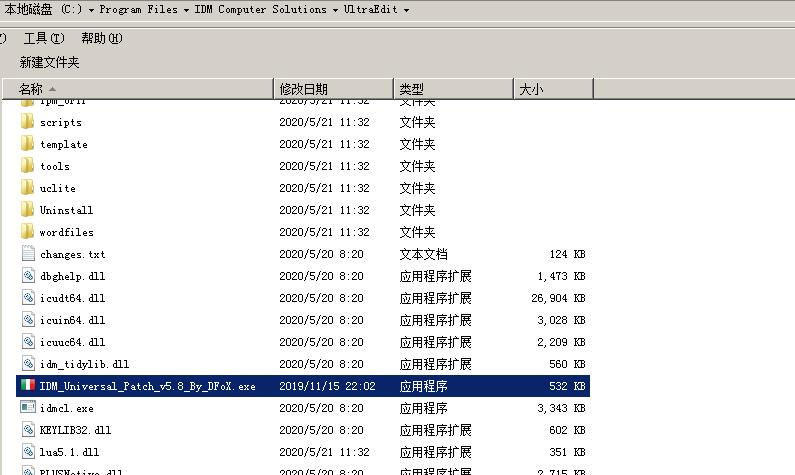
Task: Click the IDM_Universal_Patch exe flag icon
Action: 28,385
